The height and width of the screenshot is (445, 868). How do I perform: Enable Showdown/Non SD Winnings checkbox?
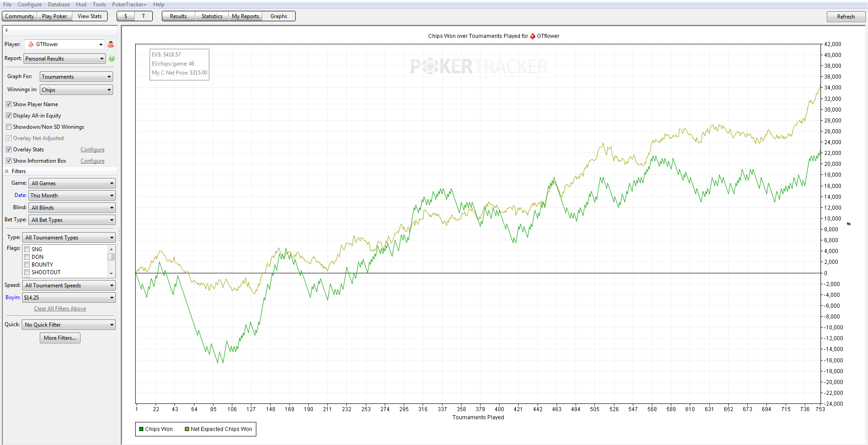[x=9, y=127]
